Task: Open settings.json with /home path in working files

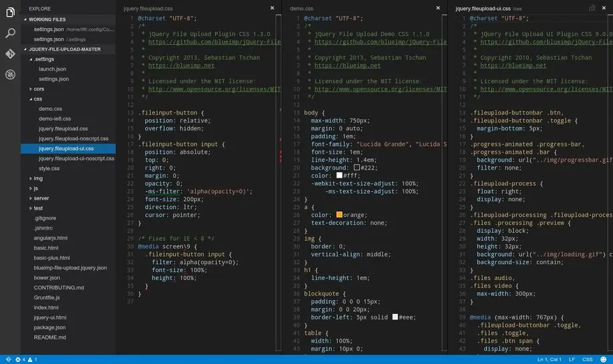Action: [x=69, y=29]
